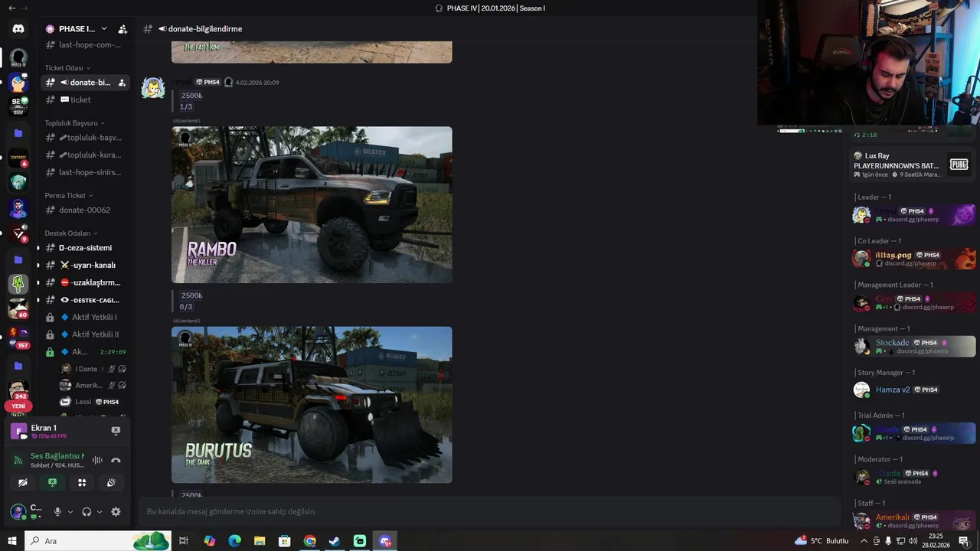Open the DESTEK-CAGI channel
This screenshot has height=551, width=980.
(x=84, y=300)
